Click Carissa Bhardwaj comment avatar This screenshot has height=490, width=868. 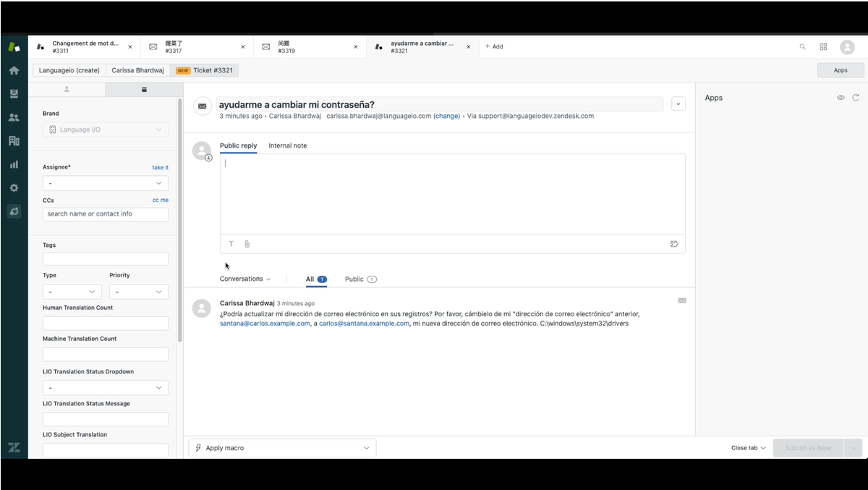(202, 308)
